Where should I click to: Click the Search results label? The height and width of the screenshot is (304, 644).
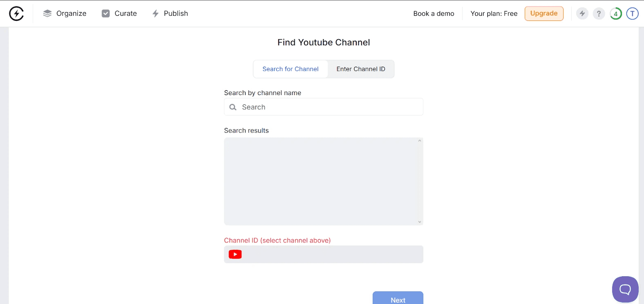click(x=246, y=131)
